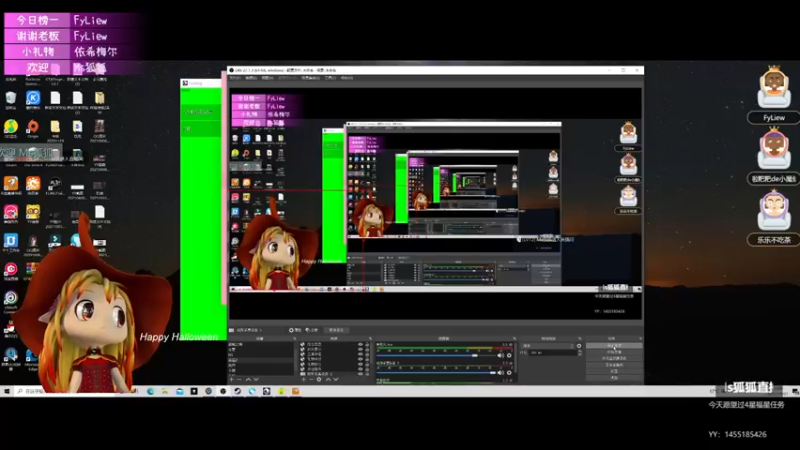Click inside the OBS preview canvas

pos(435,204)
